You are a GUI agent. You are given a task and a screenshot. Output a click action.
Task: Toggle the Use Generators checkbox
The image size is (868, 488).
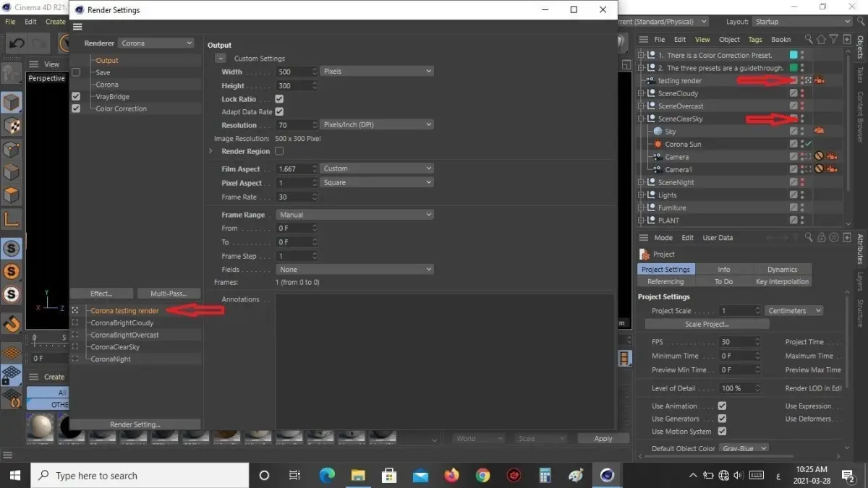(722, 419)
